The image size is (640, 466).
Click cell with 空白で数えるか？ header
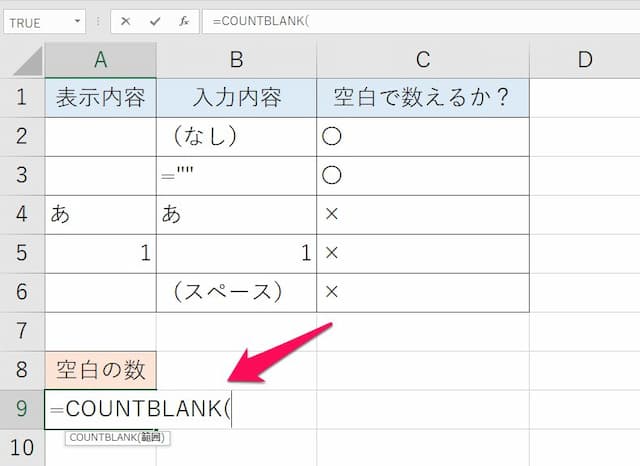pos(423,98)
